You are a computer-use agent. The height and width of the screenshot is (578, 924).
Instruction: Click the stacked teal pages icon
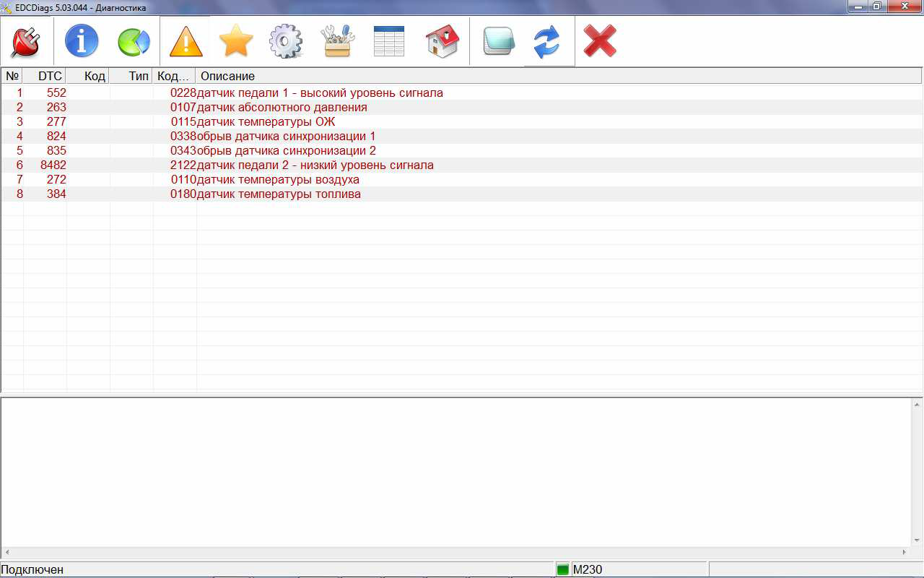click(x=498, y=42)
